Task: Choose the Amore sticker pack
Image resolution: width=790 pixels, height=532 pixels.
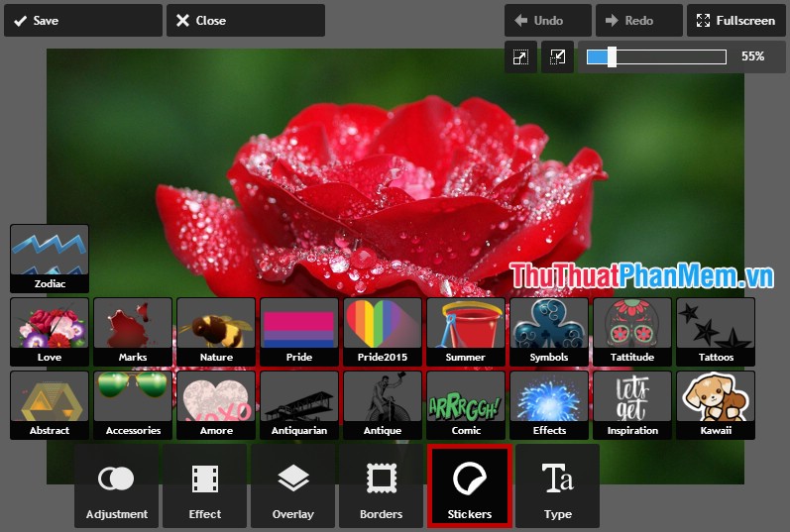Action: (x=216, y=405)
